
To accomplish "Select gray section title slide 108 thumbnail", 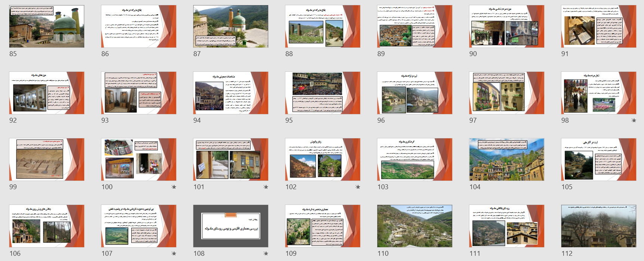I will [x=231, y=226].
